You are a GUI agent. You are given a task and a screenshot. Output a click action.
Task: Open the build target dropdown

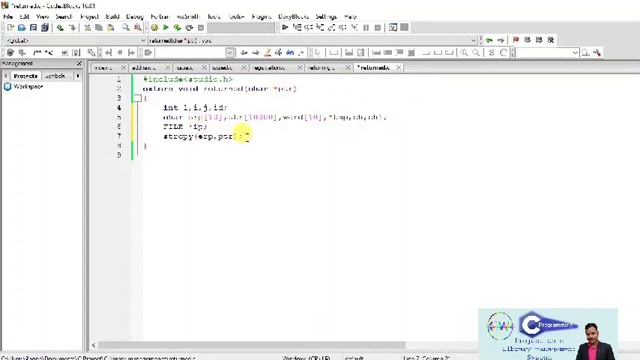click(241, 27)
